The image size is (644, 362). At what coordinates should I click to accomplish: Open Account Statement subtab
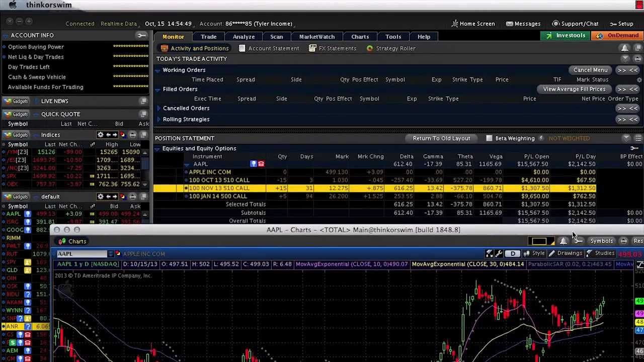269,48
